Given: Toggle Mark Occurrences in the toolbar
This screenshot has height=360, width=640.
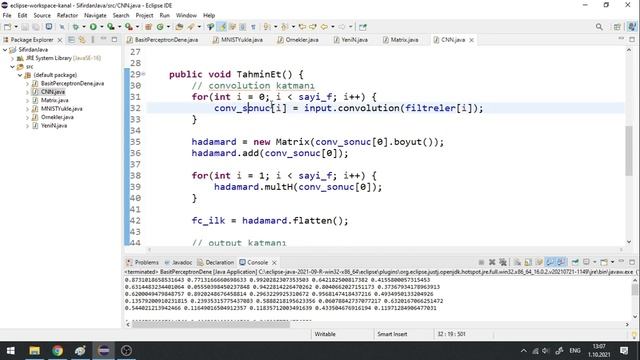Looking at the screenshot, I should [x=222, y=27].
